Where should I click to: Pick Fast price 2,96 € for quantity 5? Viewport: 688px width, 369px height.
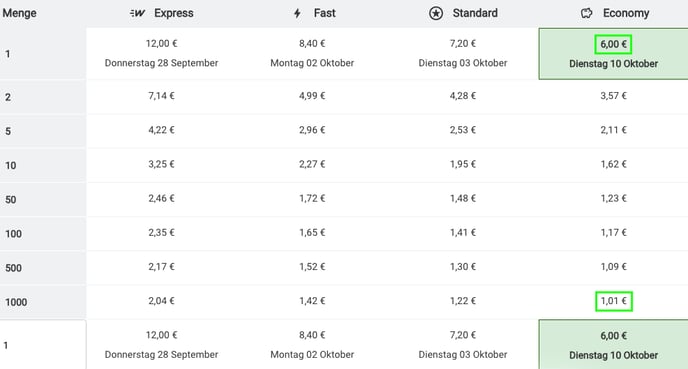[312, 130]
